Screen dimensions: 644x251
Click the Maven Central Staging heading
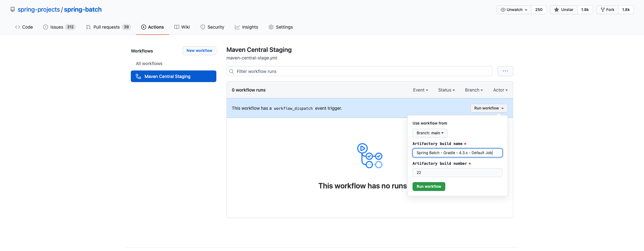pos(259,50)
